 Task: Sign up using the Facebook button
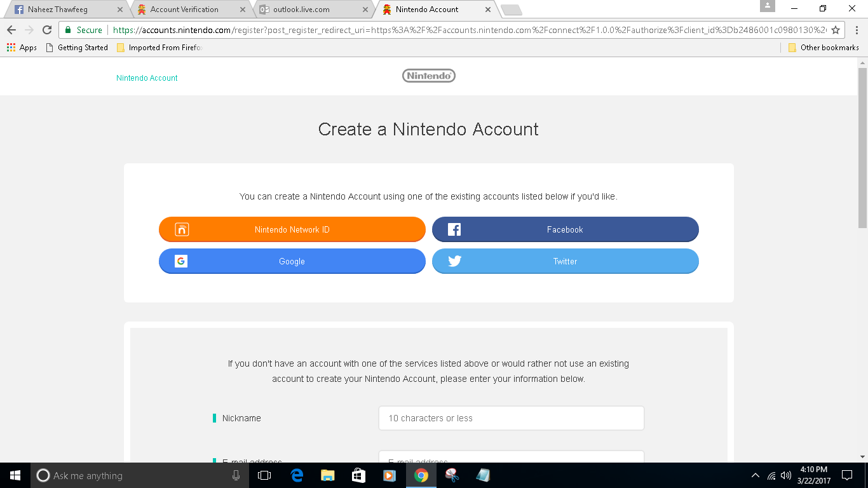(566, 229)
